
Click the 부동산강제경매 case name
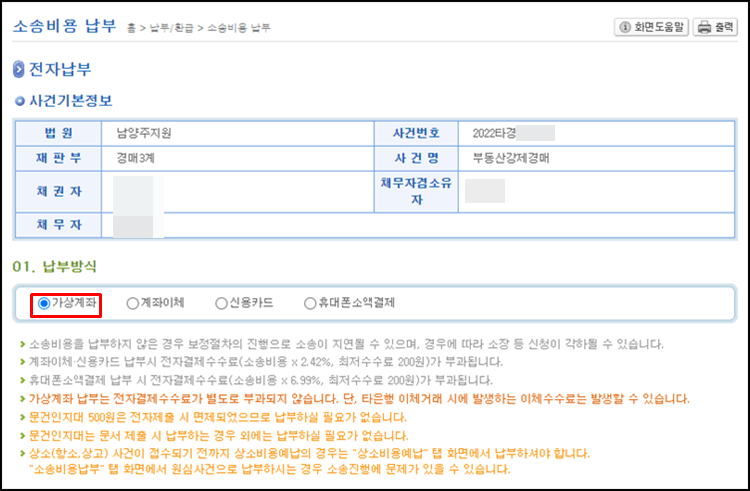click(x=511, y=158)
